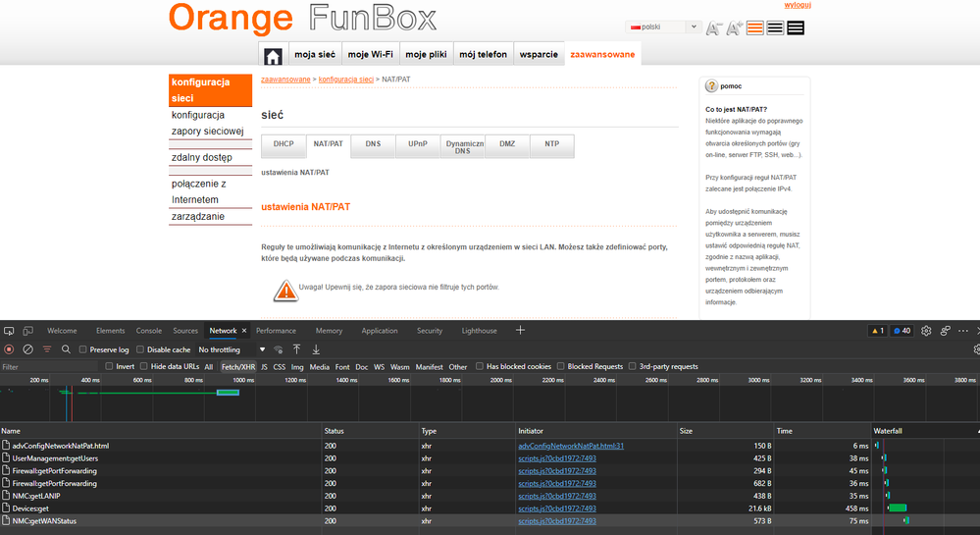This screenshot has height=535, width=980.
Task: Click the wyloguj logout link
Action: (x=798, y=5)
